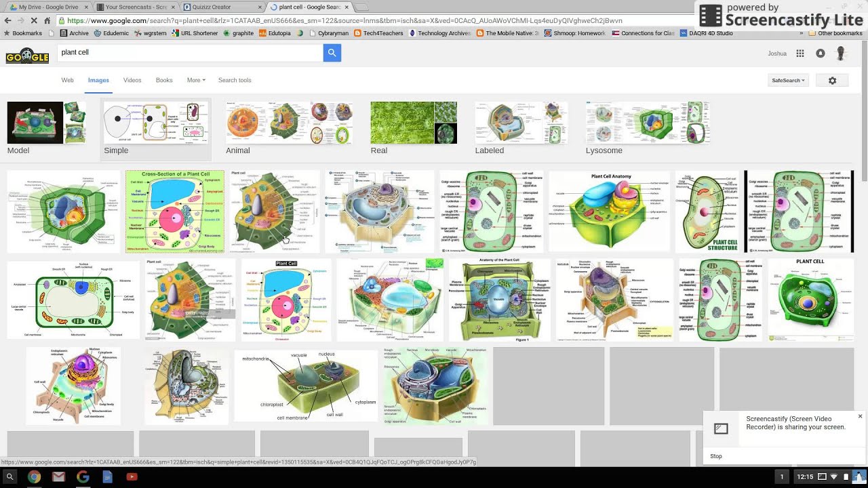Open the Anatomy of the Plant Cell image

tap(500, 300)
